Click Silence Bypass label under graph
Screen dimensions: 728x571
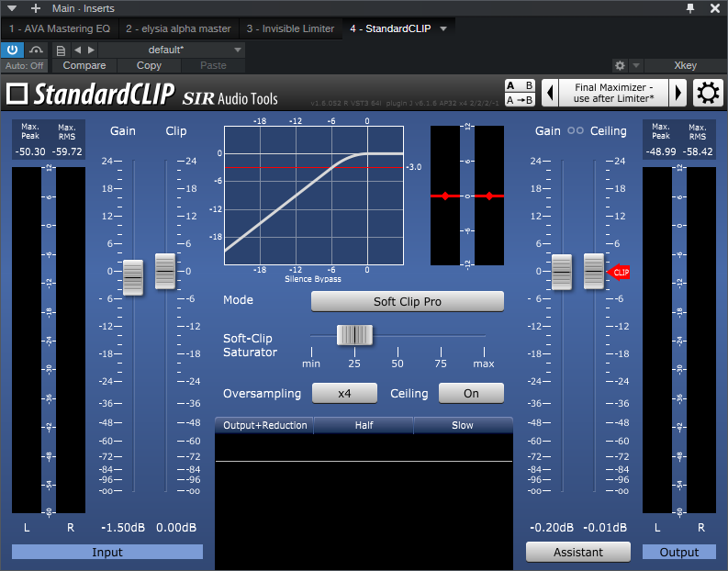[313, 279]
